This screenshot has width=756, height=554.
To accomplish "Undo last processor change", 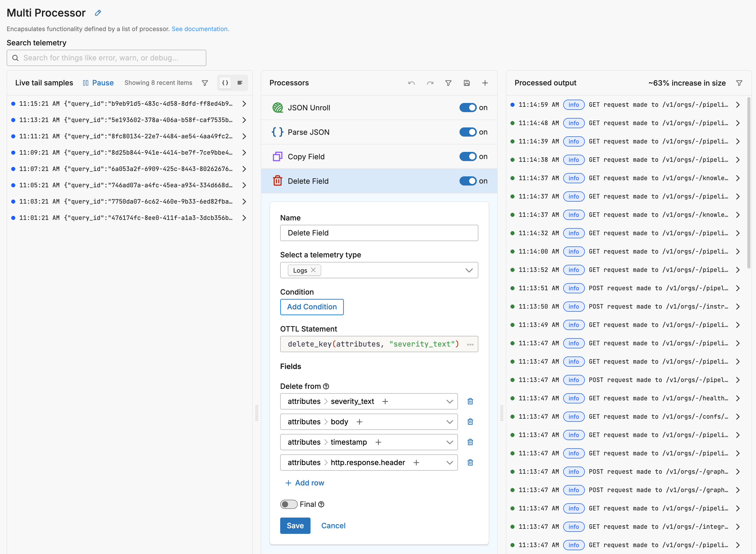I will point(411,83).
